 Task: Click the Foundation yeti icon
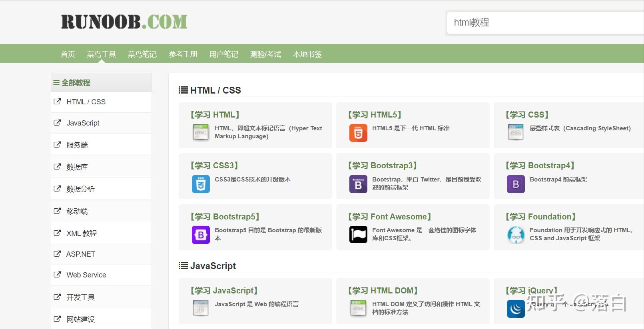pos(516,235)
